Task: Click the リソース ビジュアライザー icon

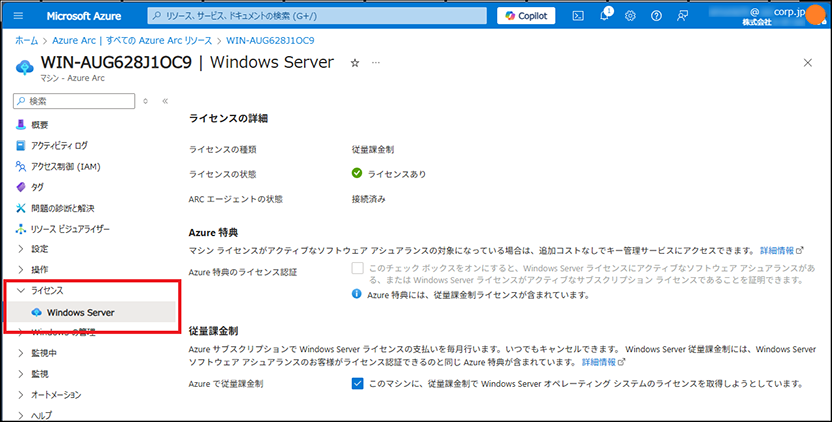Action: pyautogui.click(x=21, y=229)
